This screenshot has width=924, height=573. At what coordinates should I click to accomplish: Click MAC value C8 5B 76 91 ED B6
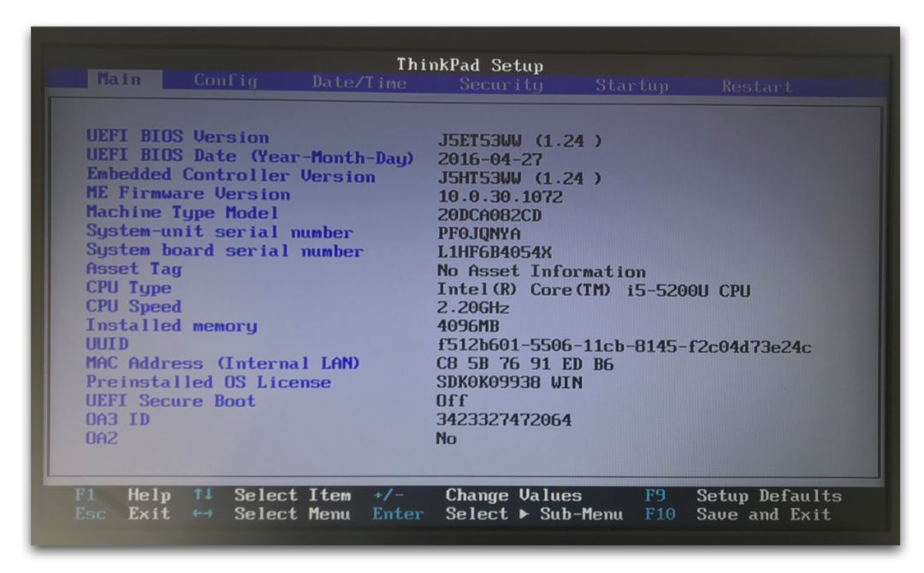coord(525,364)
